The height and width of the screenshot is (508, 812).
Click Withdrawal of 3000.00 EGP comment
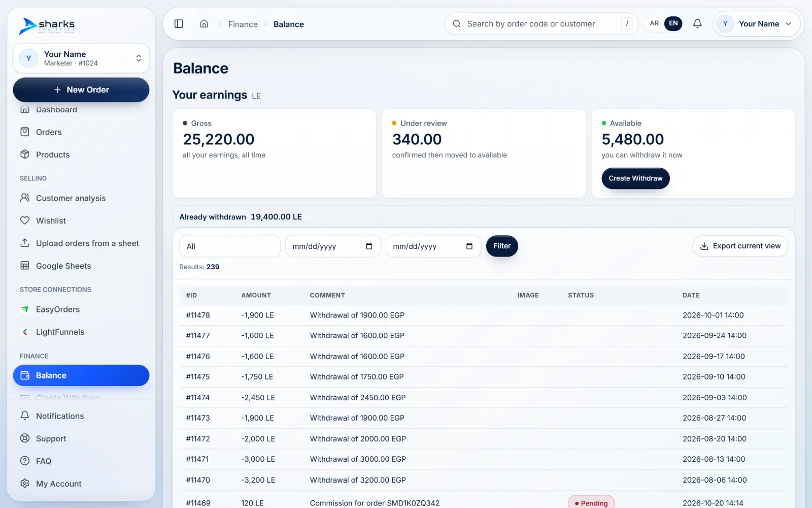358,459
